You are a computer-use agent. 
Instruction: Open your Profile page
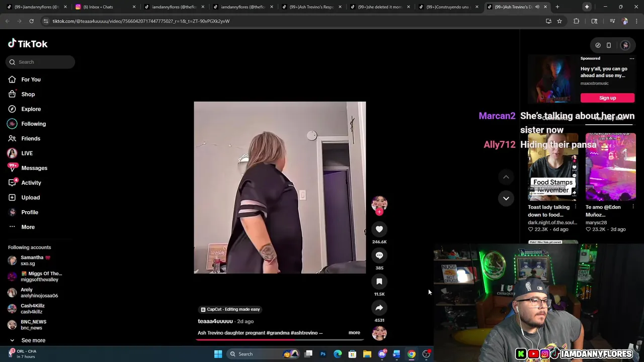[30, 212]
